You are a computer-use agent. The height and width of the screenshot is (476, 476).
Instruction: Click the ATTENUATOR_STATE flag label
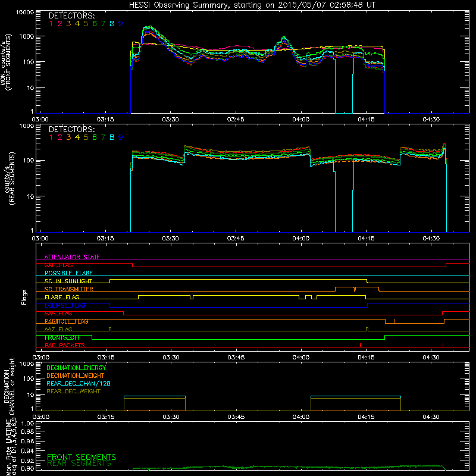tap(72, 257)
